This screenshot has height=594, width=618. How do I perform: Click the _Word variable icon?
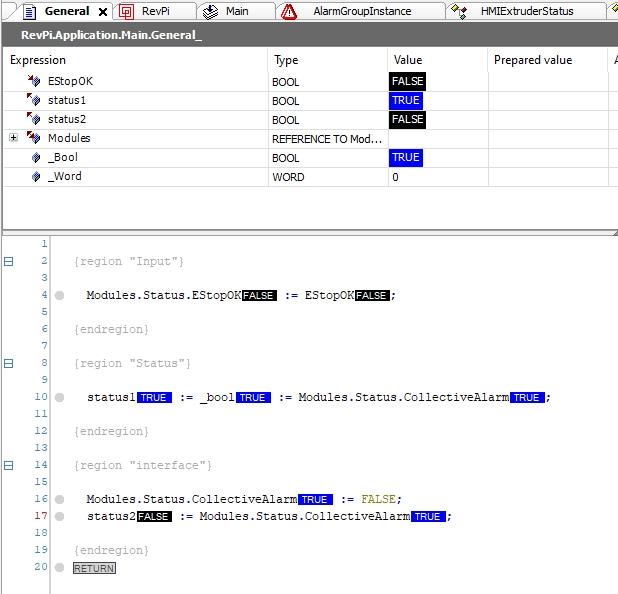point(36,176)
